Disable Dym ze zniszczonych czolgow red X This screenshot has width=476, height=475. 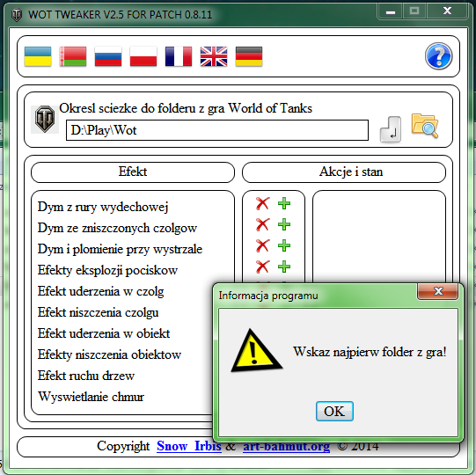coord(262,224)
